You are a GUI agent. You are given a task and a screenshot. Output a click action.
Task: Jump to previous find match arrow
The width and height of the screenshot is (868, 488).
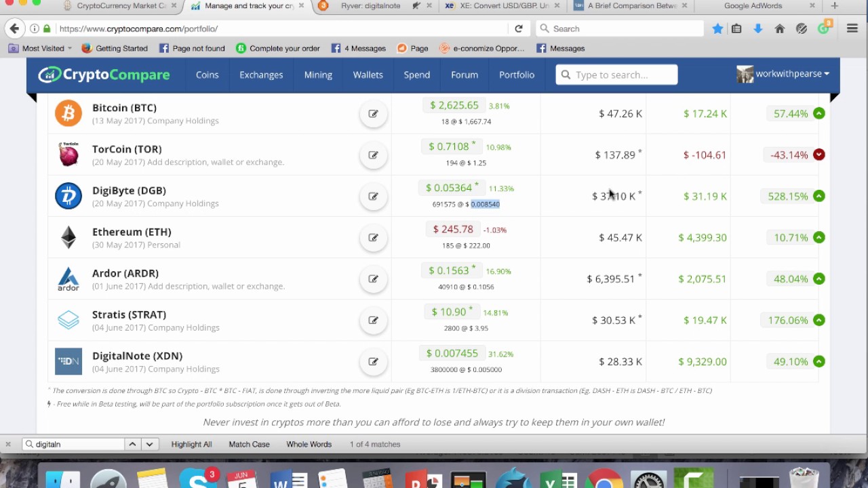[132, 444]
